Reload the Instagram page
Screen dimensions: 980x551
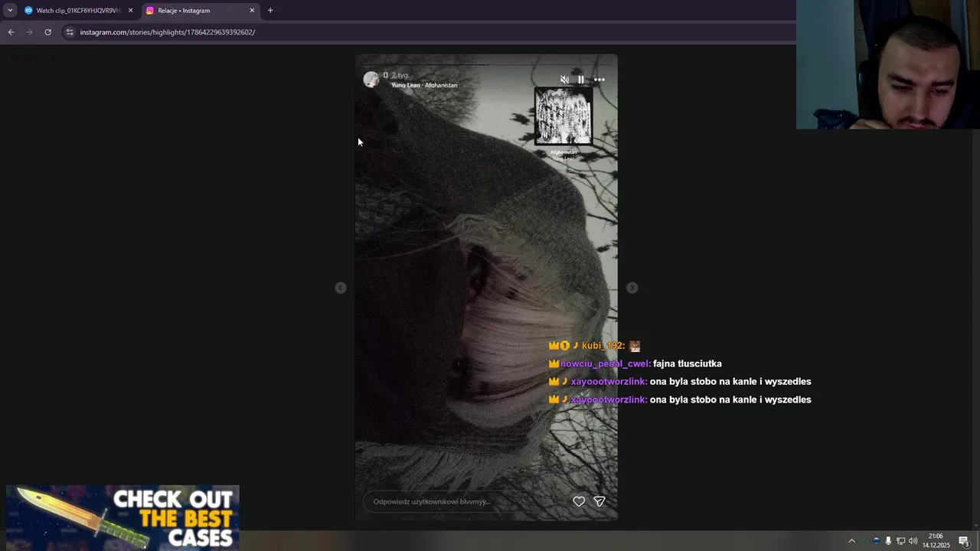47,32
